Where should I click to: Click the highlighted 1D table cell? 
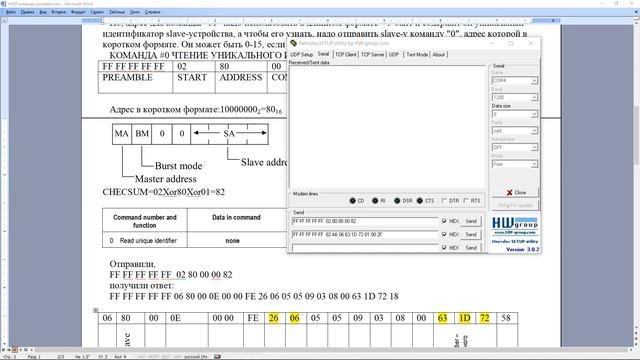(464, 318)
